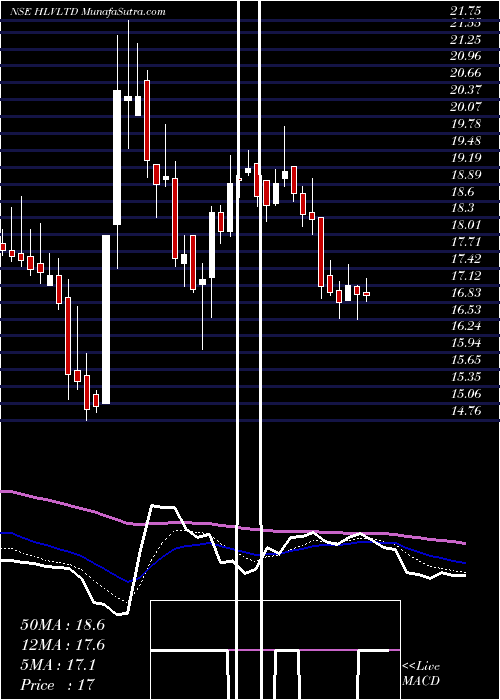Click the 18.01 price axis label
Image resolution: width=500 pixels, height=700 pixels.
pyautogui.click(x=465, y=225)
